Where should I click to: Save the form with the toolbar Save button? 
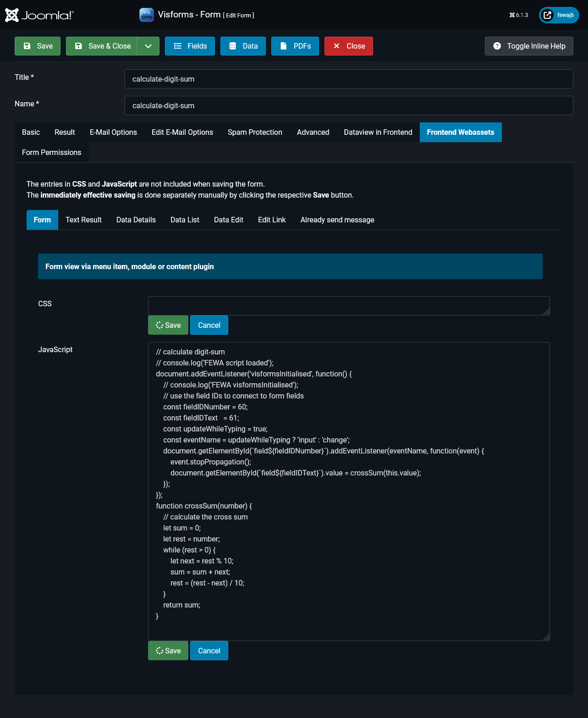(38, 46)
